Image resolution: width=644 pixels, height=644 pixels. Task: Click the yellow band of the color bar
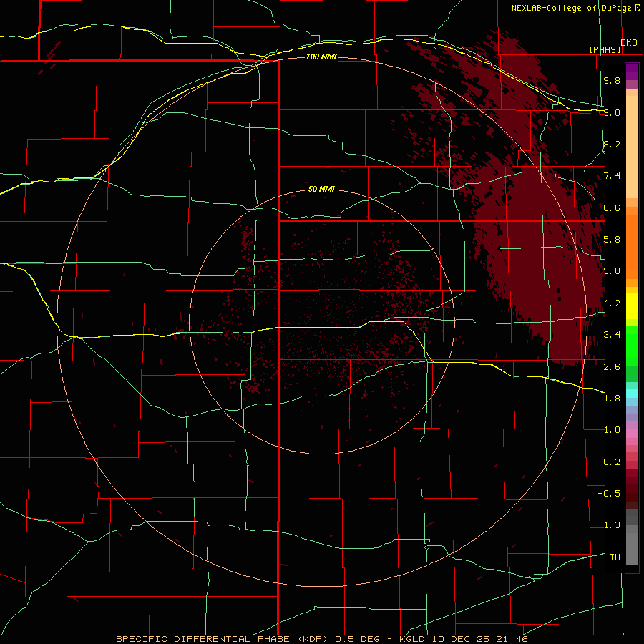point(632,306)
